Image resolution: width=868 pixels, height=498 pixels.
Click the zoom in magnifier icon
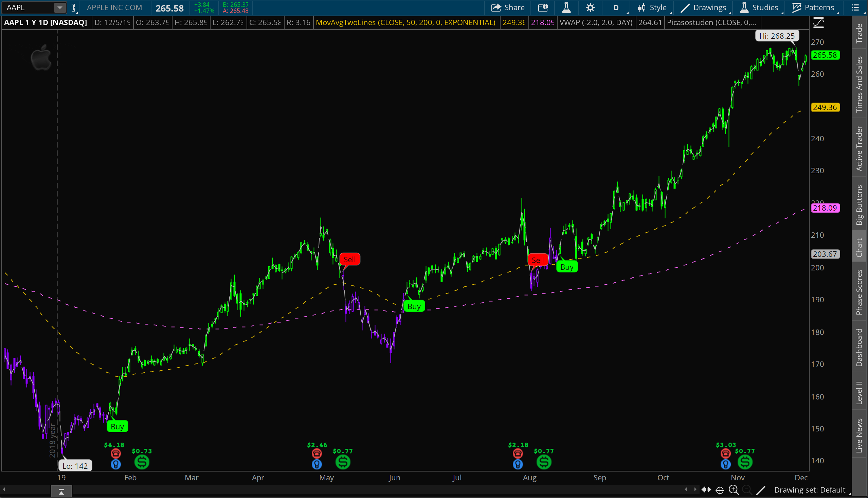click(734, 490)
